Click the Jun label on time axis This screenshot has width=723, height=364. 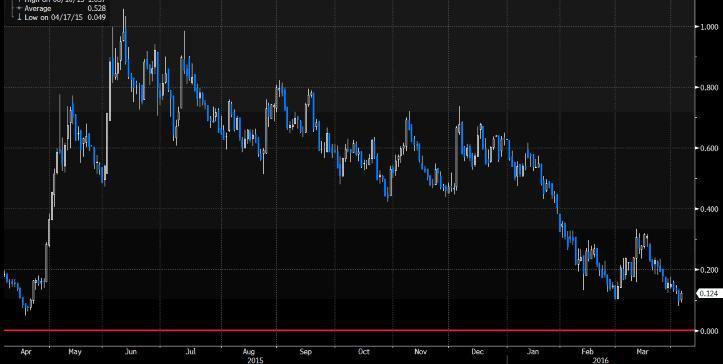[131, 352]
